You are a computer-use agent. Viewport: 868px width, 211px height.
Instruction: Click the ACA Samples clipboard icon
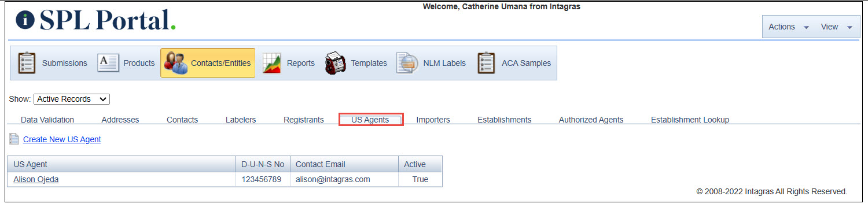(x=486, y=63)
